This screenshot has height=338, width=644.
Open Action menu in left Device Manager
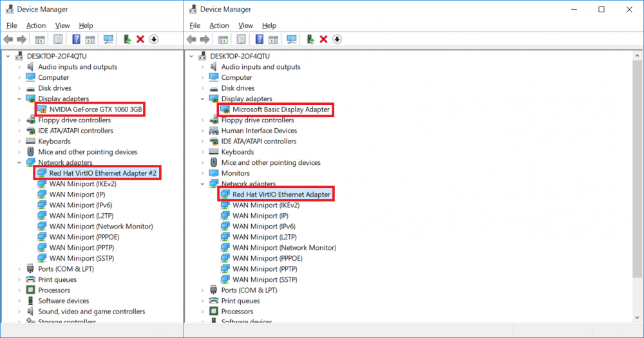point(35,26)
